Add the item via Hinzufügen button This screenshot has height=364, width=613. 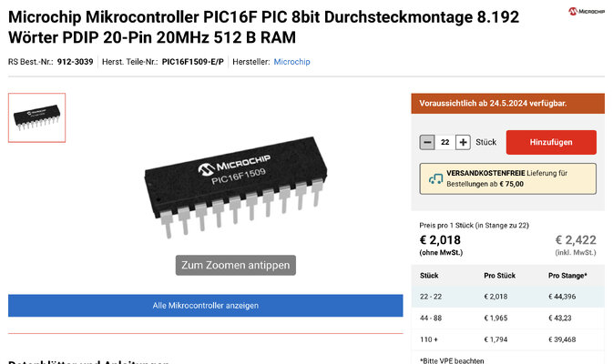(x=551, y=142)
